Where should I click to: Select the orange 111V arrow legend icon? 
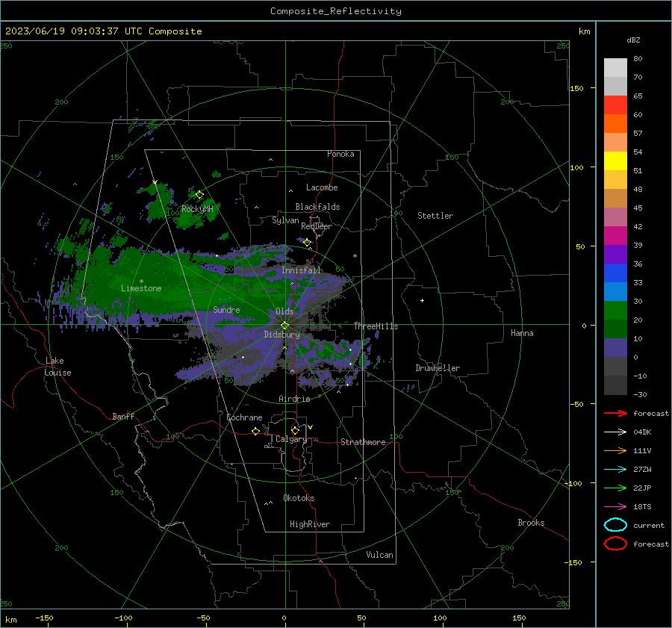[615, 450]
